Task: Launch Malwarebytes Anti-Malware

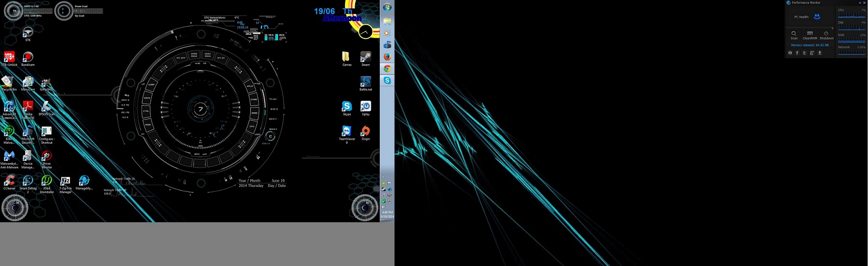Action: coord(9,160)
